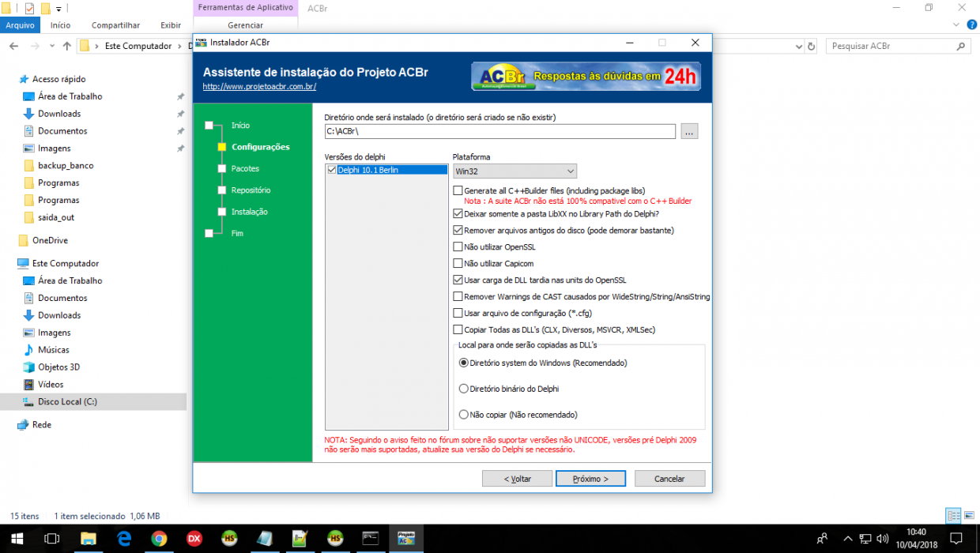Check Não utilizar Capicom

[458, 264]
